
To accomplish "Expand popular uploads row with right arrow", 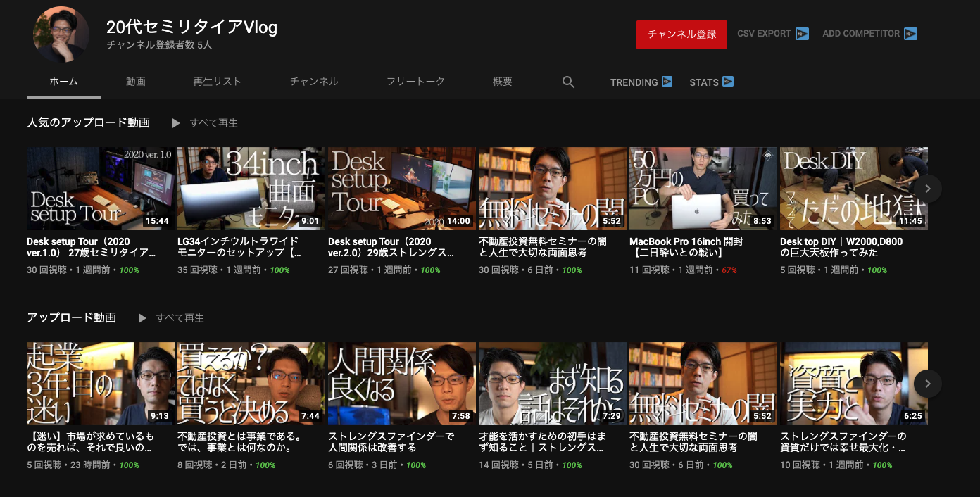I will [928, 189].
